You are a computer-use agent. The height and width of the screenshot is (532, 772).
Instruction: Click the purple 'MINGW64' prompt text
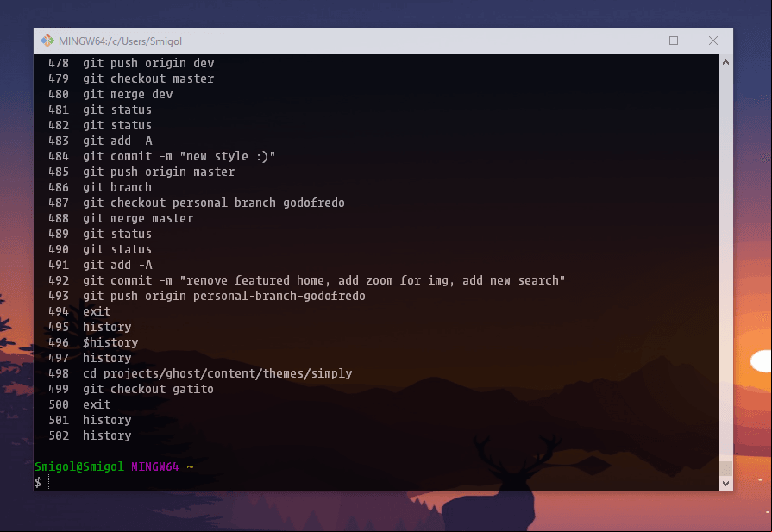tap(155, 466)
